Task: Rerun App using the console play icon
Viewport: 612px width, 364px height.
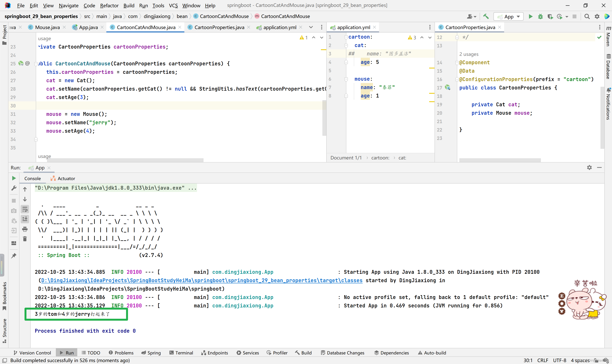Action: tap(14, 178)
